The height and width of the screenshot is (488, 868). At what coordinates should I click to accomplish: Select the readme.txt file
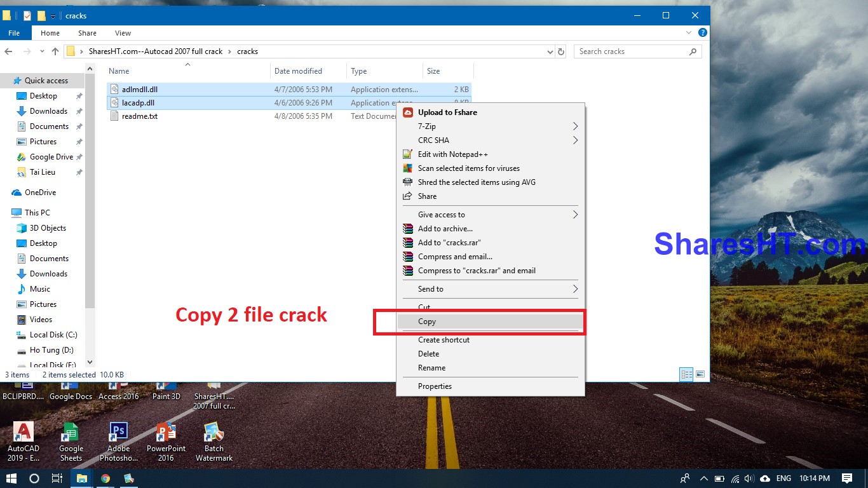140,116
